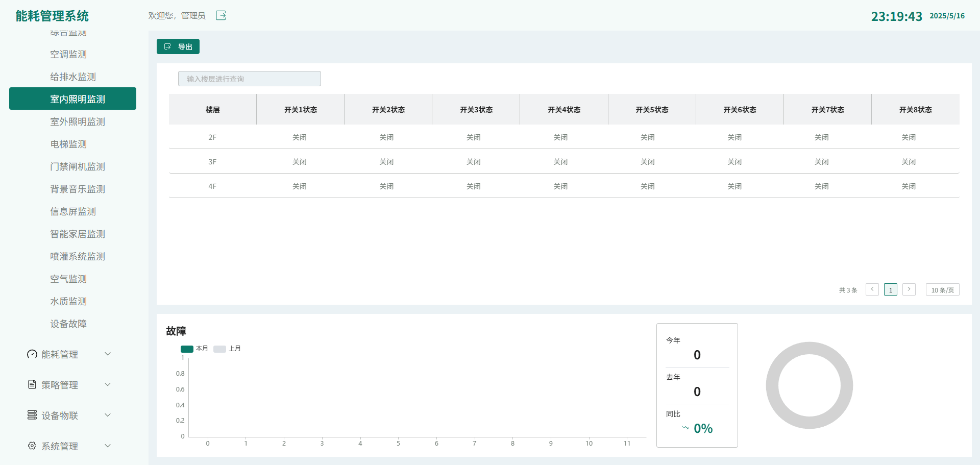Viewport: 980px width, 465px height.
Task: Click the logout icon beside 管理员
Action: tap(220, 15)
